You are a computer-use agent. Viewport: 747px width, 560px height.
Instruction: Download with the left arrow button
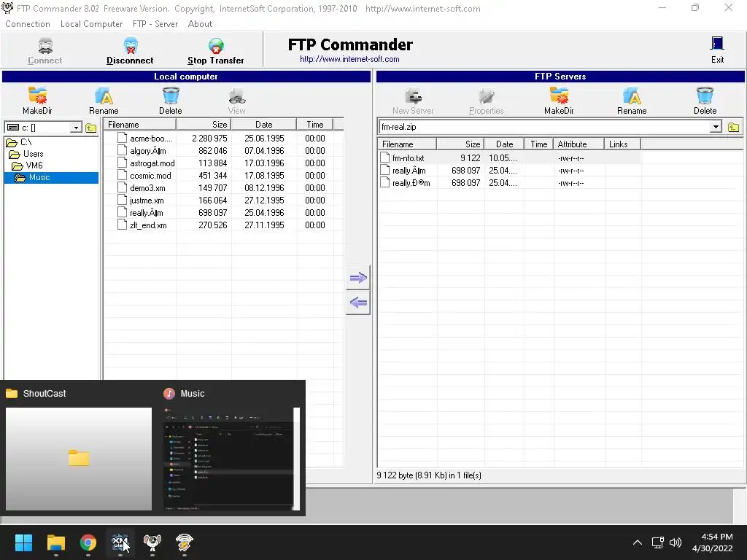pos(357,303)
